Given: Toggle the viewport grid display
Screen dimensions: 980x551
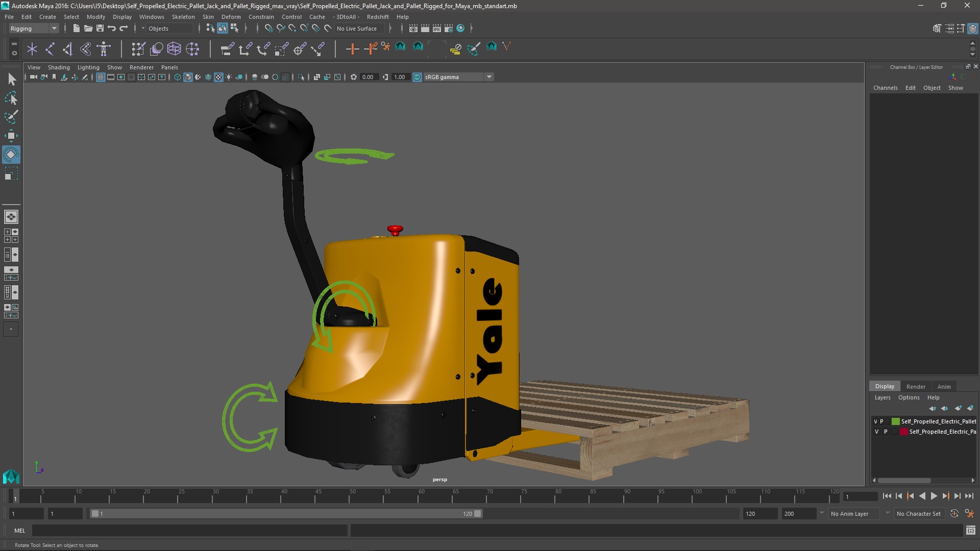Looking at the screenshot, I should tap(101, 77).
